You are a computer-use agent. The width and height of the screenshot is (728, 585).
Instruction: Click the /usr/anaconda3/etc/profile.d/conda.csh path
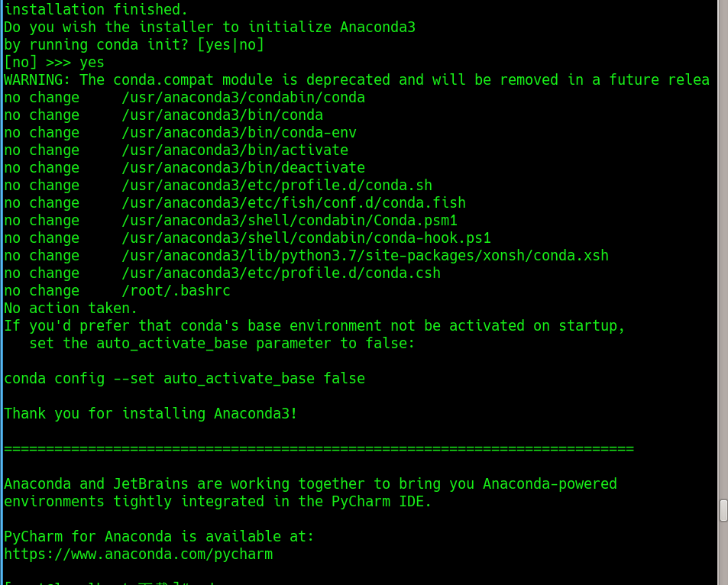(280, 273)
